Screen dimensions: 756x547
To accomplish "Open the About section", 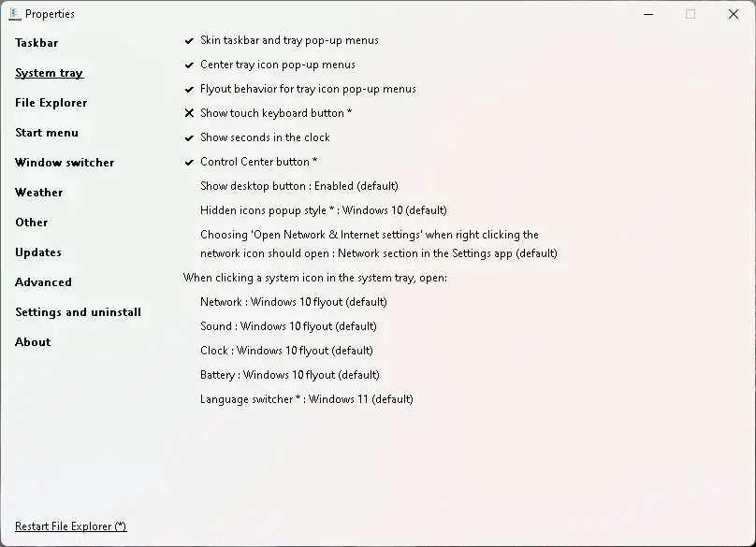I will (x=33, y=342).
